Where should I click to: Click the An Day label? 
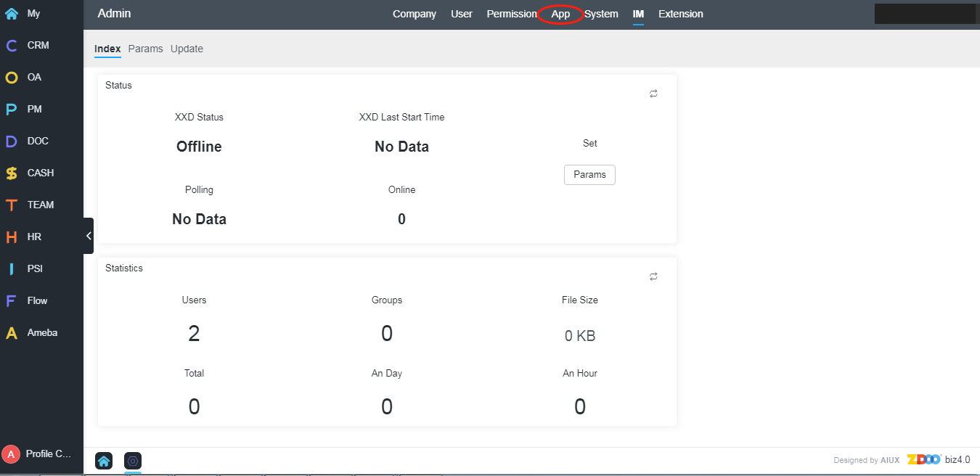[387, 373]
